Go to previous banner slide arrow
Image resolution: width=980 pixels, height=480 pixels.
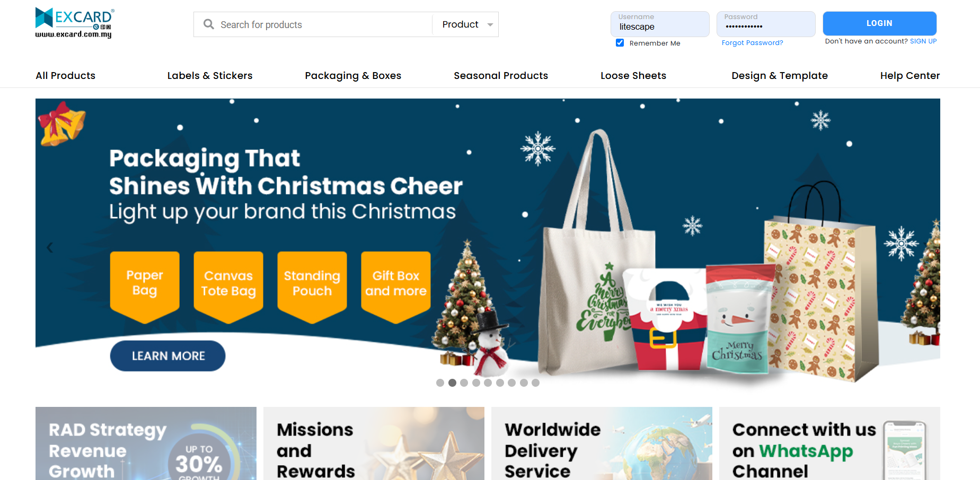(50, 247)
